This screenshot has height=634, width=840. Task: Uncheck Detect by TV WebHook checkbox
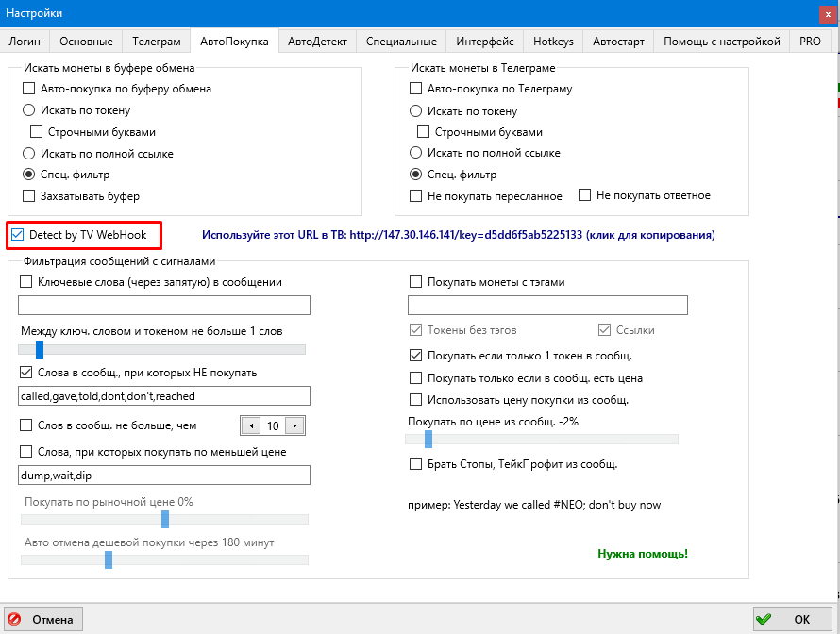(18, 234)
